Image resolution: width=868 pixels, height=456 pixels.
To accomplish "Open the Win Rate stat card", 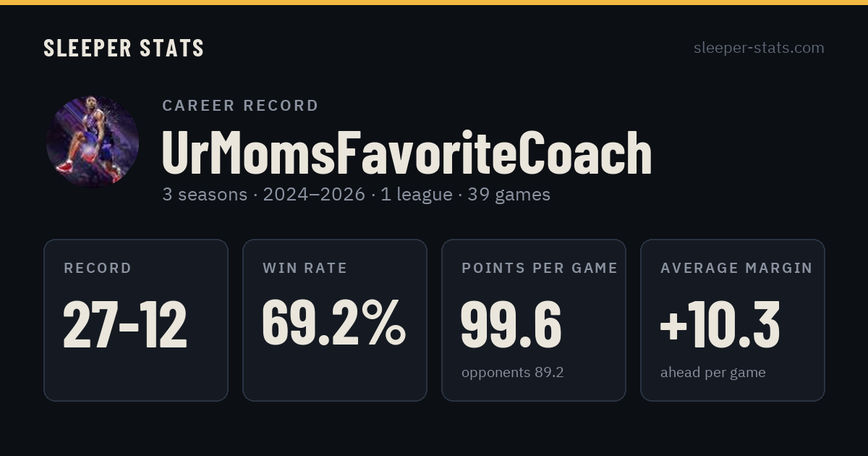I will click(x=335, y=320).
